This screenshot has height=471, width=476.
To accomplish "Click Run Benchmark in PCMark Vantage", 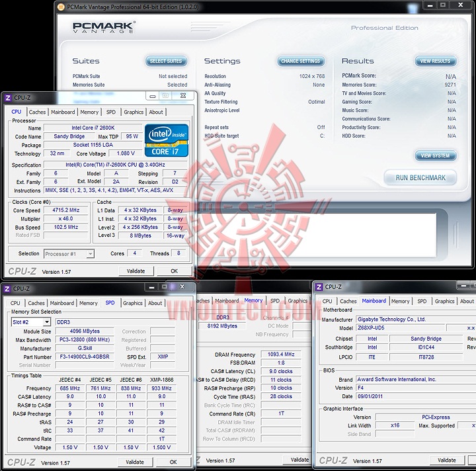I will pyautogui.click(x=420, y=178).
